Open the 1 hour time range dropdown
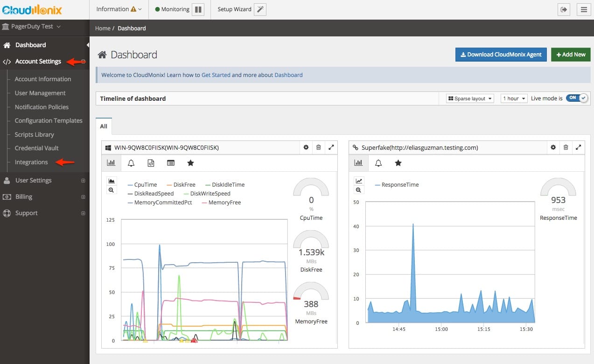 coord(514,98)
